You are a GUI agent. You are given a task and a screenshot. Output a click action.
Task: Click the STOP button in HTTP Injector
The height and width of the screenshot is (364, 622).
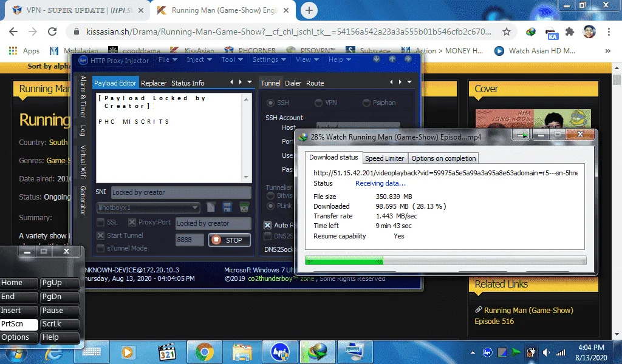click(x=230, y=240)
